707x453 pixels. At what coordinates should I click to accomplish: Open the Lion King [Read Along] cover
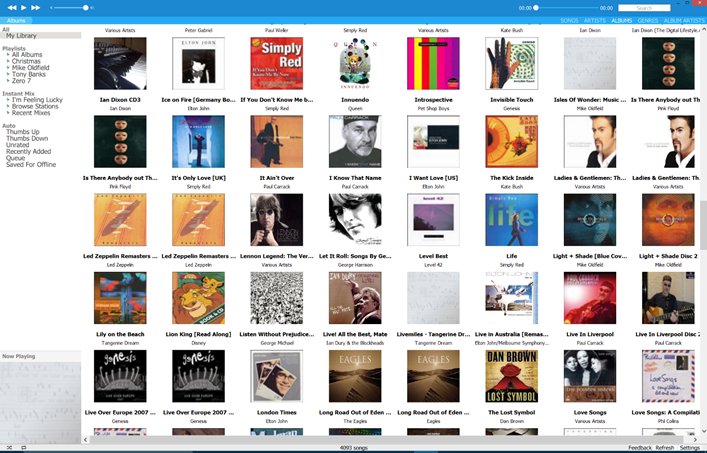point(198,298)
